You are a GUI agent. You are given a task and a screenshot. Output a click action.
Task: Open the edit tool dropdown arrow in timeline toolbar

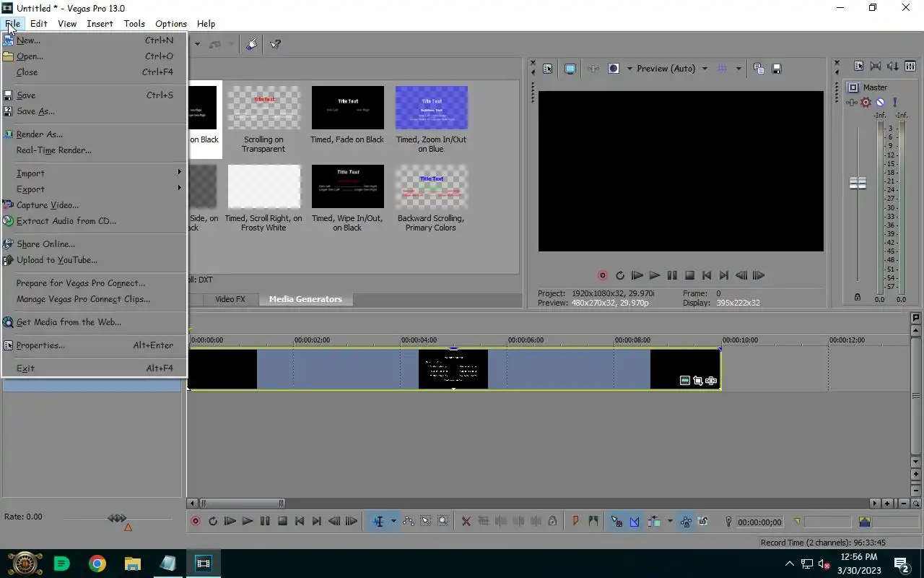(x=393, y=521)
